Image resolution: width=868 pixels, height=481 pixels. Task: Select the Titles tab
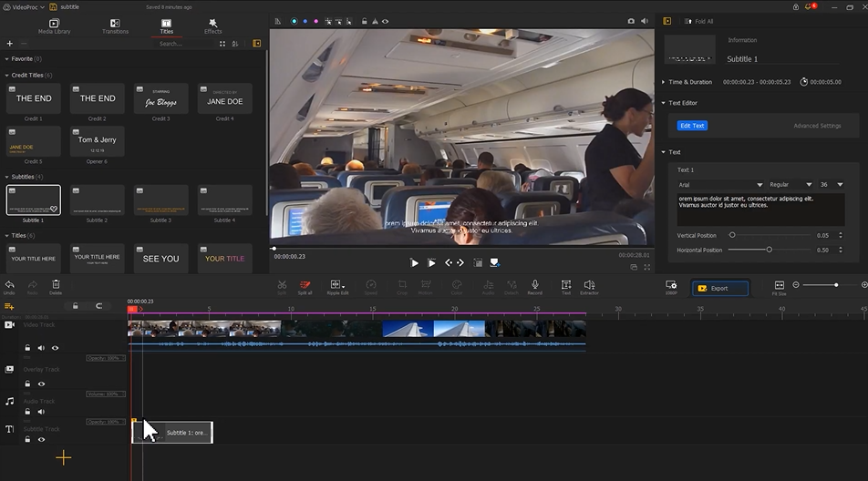click(167, 26)
